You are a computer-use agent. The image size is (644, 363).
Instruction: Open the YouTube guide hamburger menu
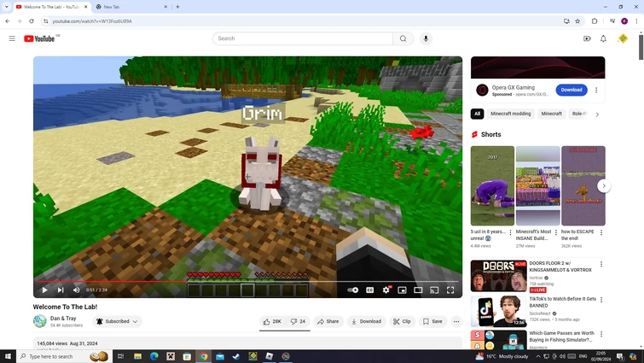point(12,38)
